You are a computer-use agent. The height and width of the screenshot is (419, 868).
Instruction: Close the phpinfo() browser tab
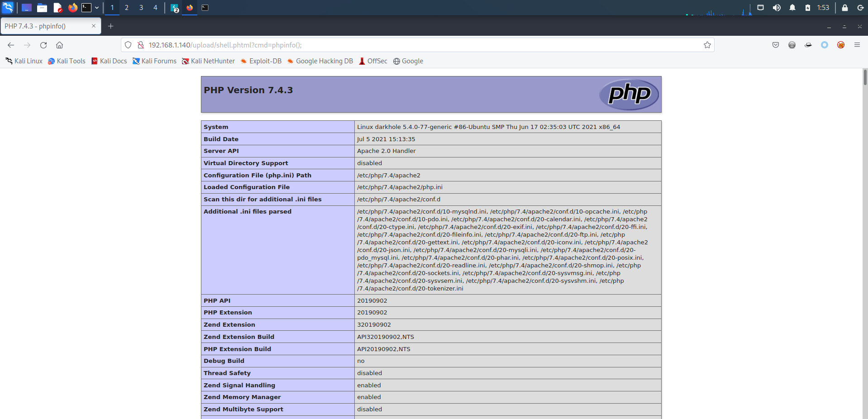click(94, 26)
